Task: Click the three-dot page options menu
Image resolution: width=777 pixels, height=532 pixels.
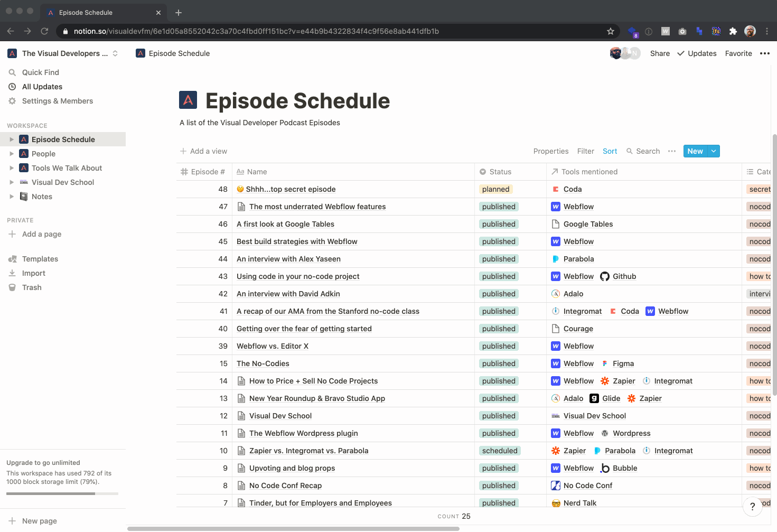Action: 764,53
